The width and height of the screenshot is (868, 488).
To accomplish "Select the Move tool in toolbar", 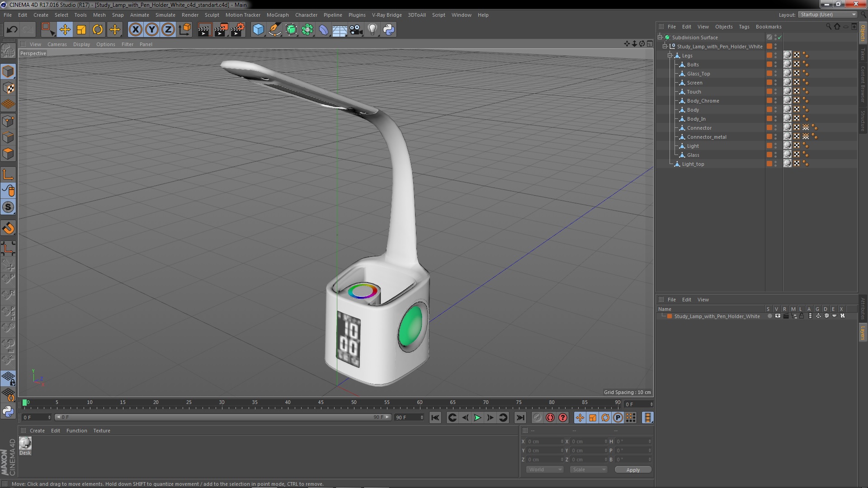I will (65, 30).
